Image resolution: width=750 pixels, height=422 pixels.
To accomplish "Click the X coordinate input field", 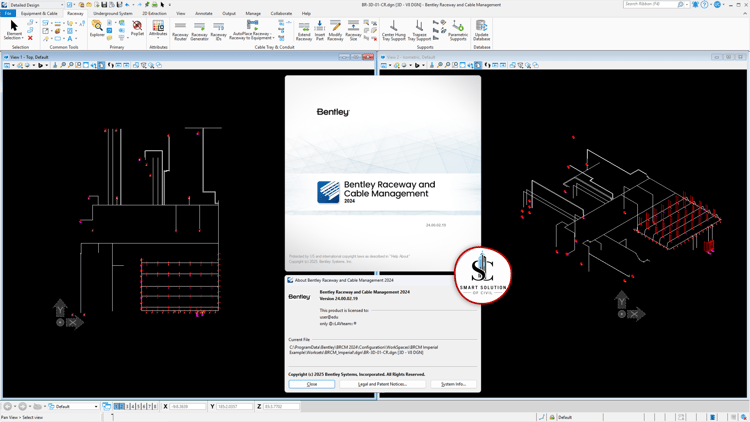I will 188,406.
